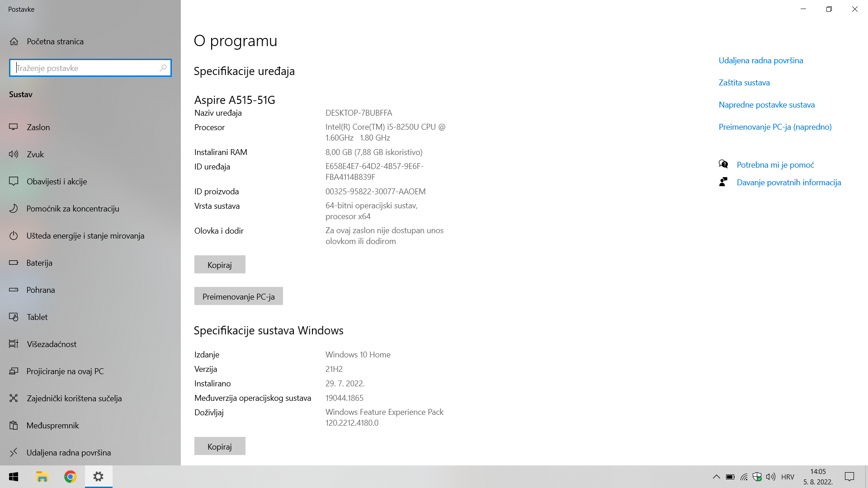The height and width of the screenshot is (488, 868).
Task: Click the Aspire A515-51G device heading
Action: click(x=235, y=100)
